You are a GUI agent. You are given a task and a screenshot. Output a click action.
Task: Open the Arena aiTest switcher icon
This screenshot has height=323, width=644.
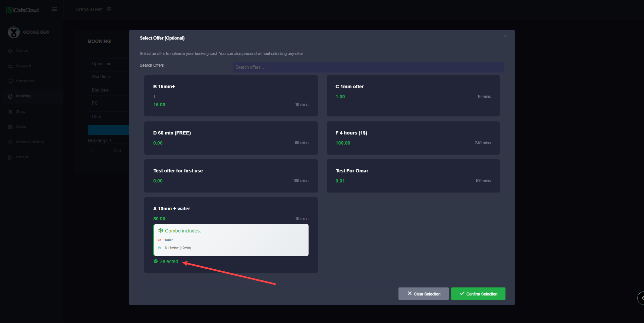[109, 9]
